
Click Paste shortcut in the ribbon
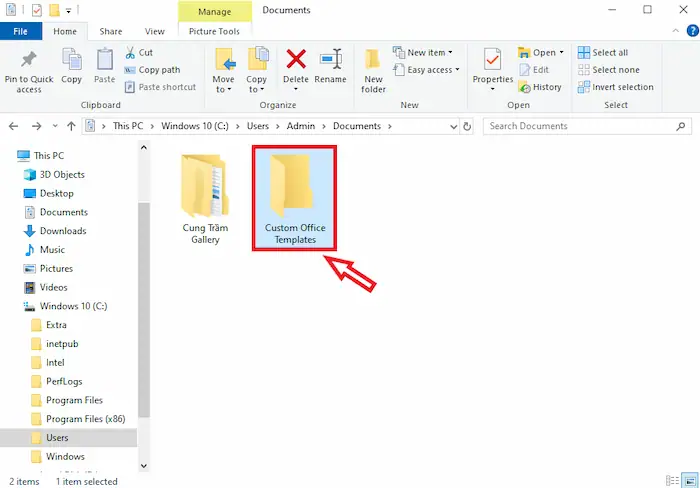(x=160, y=87)
